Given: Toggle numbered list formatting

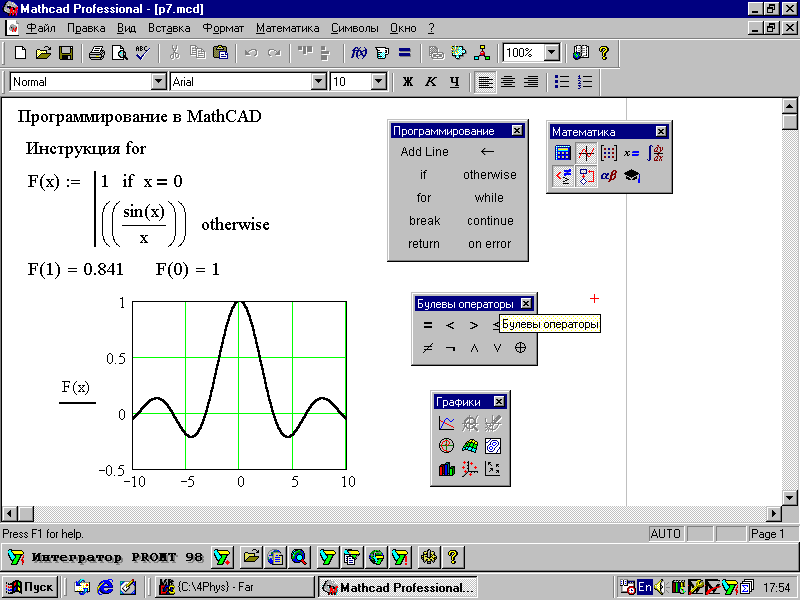Looking at the screenshot, I should pyautogui.click(x=585, y=82).
